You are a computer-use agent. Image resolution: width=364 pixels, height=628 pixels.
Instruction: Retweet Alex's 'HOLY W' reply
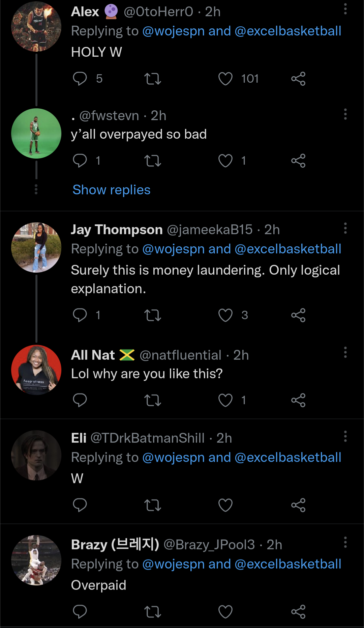click(x=153, y=79)
